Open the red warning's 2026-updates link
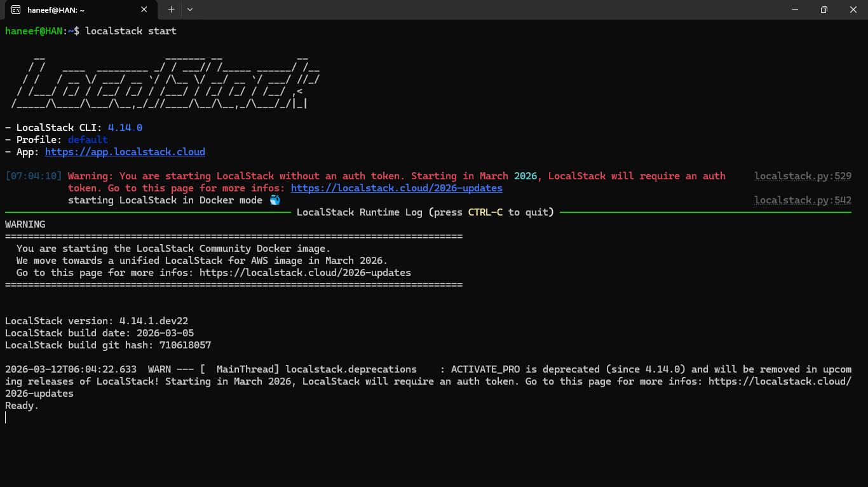868x487 pixels. coord(397,188)
